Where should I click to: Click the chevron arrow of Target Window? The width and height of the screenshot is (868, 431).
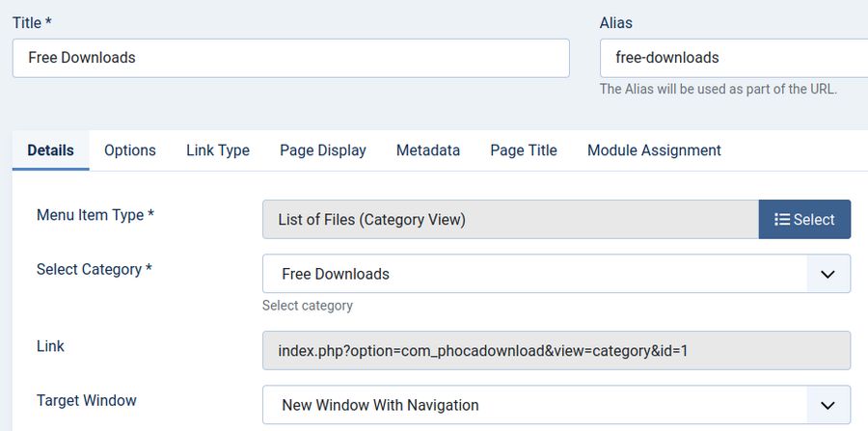click(827, 405)
